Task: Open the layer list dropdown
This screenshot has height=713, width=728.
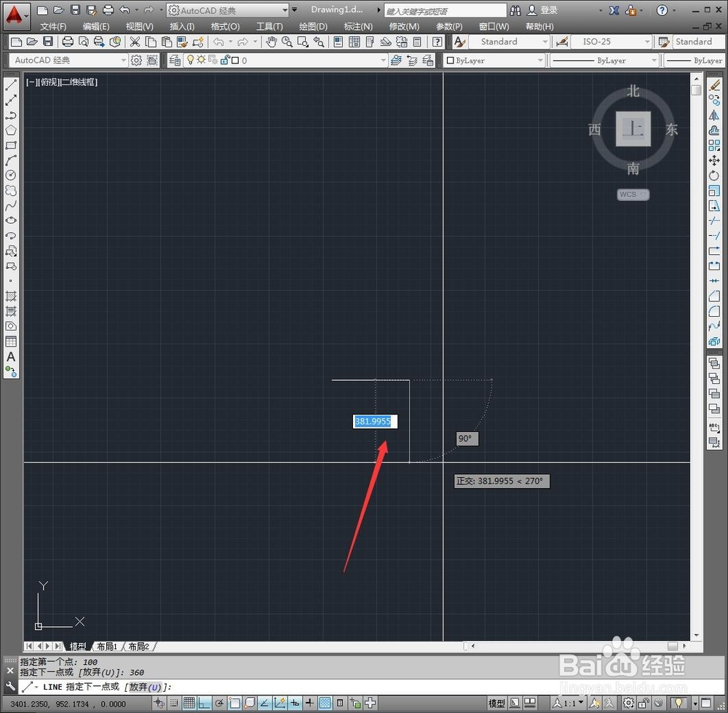Action: click(286, 60)
